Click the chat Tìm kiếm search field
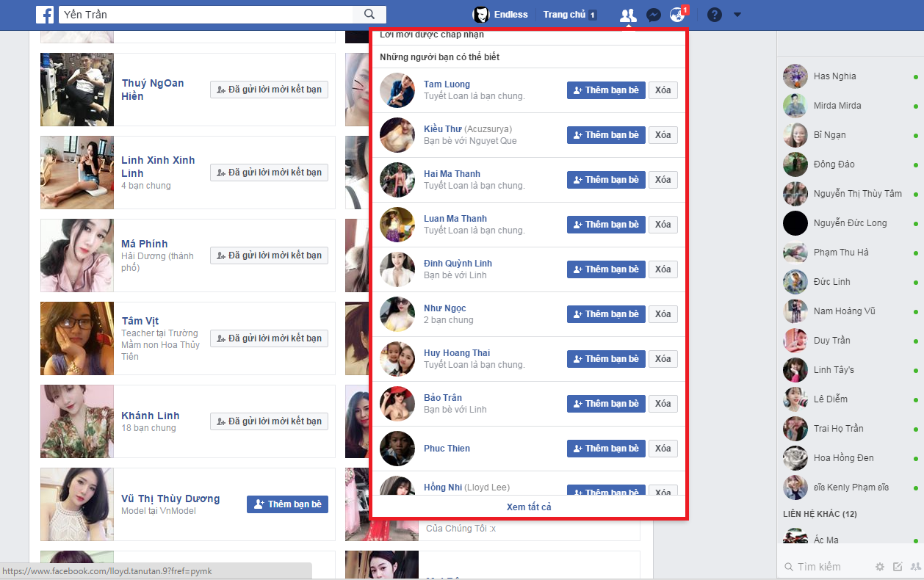The height and width of the screenshot is (580, 924). (826, 567)
